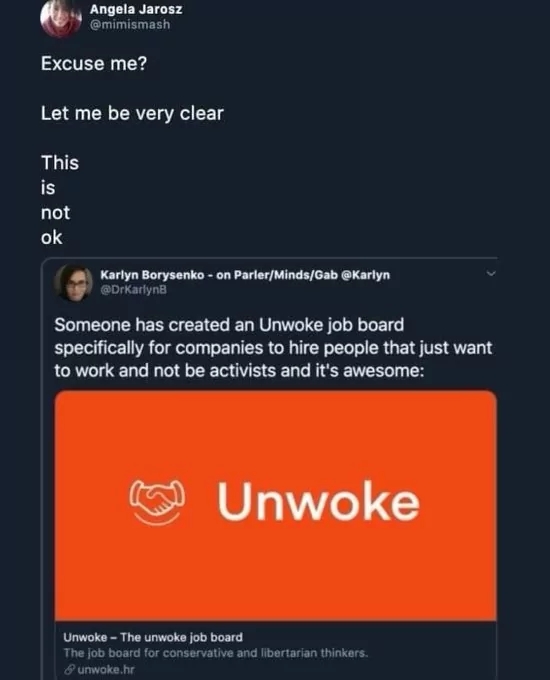Click the word "ok" ending the tweet
This screenshot has width=550, height=680.
(52, 238)
